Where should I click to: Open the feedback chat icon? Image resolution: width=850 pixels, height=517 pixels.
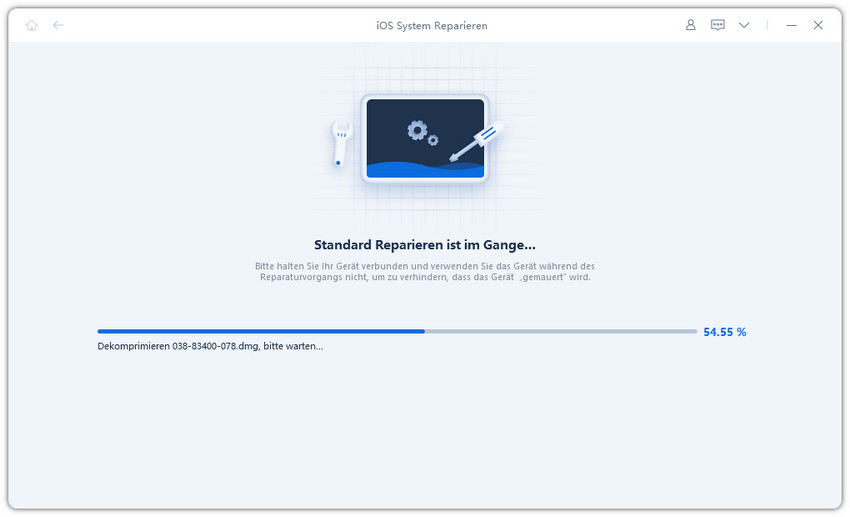click(x=718, y=25)
